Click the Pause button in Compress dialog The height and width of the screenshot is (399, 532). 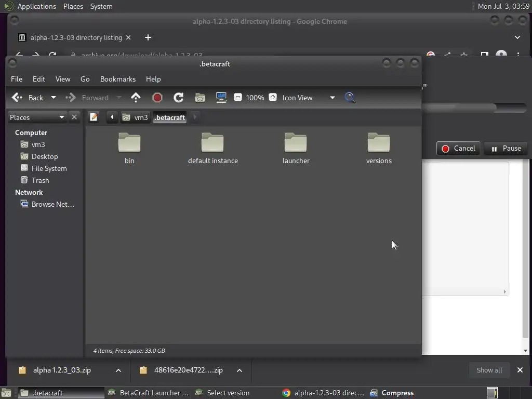[x=506, y=148]
